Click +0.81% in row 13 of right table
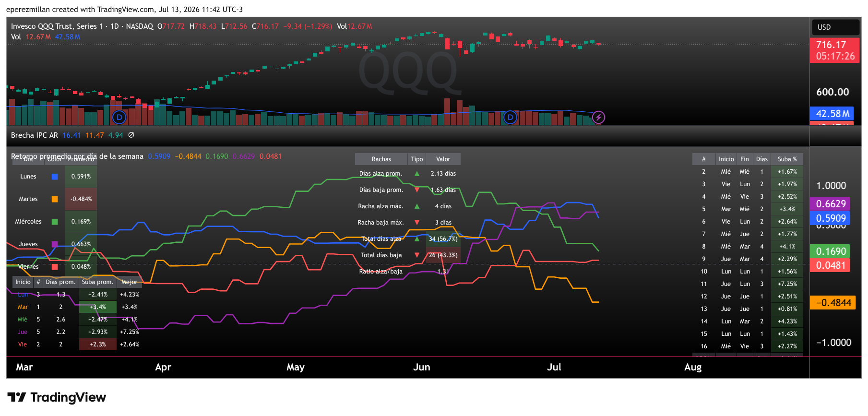 pos(787,309)
